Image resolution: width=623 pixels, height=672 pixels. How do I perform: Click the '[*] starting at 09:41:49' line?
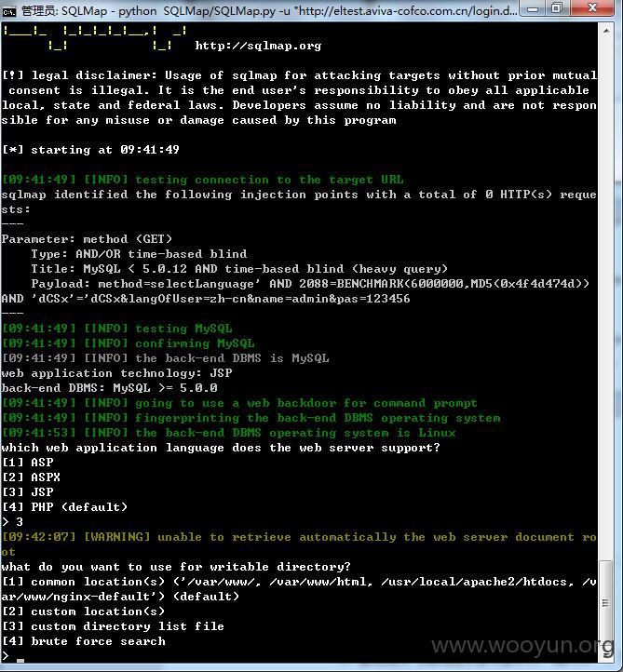(90, 150)
